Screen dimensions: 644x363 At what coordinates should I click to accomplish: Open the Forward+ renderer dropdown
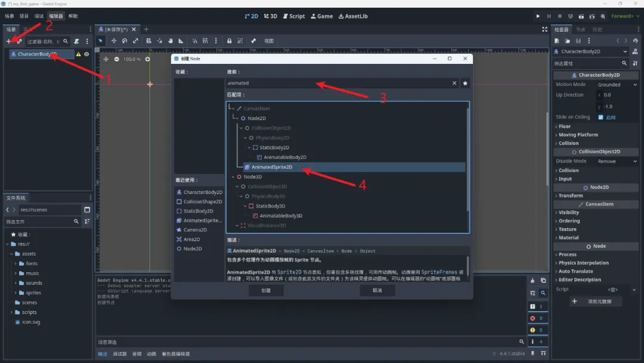625,16
